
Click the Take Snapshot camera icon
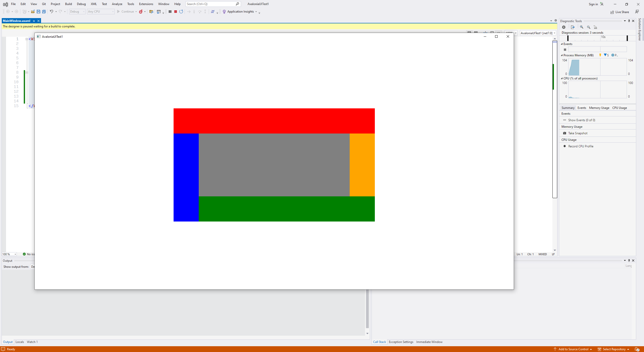pos(564,133)
